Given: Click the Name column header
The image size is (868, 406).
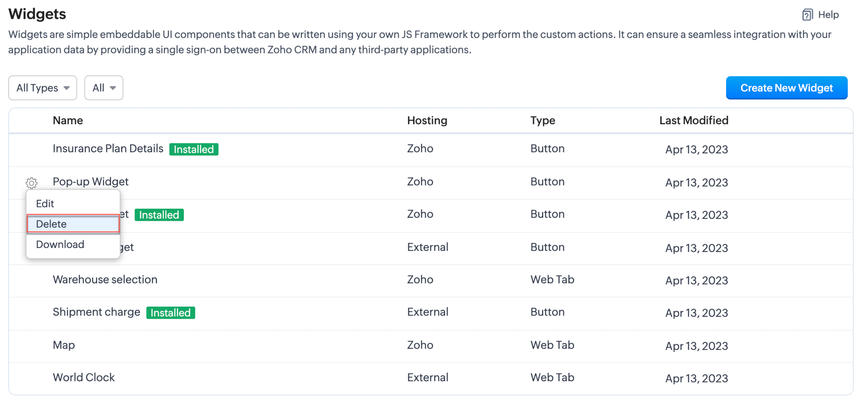Looking at the screenshot, I should 68,120.
